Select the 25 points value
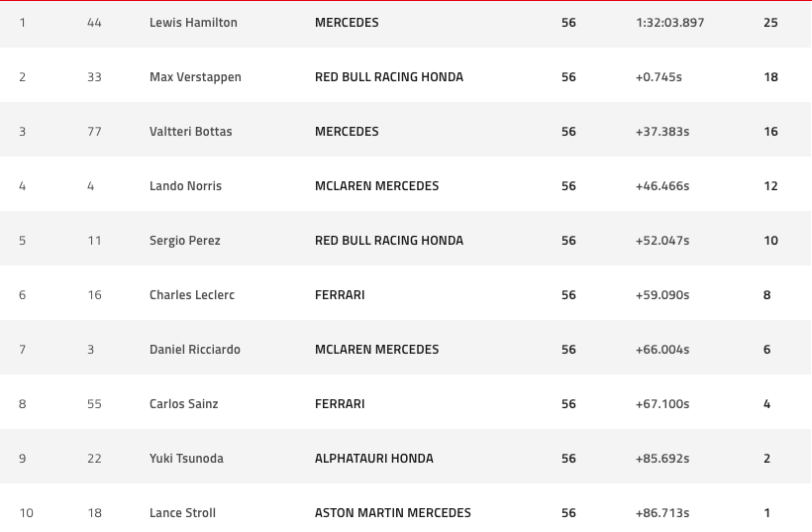812x532 pixels. tap(770, 23)
